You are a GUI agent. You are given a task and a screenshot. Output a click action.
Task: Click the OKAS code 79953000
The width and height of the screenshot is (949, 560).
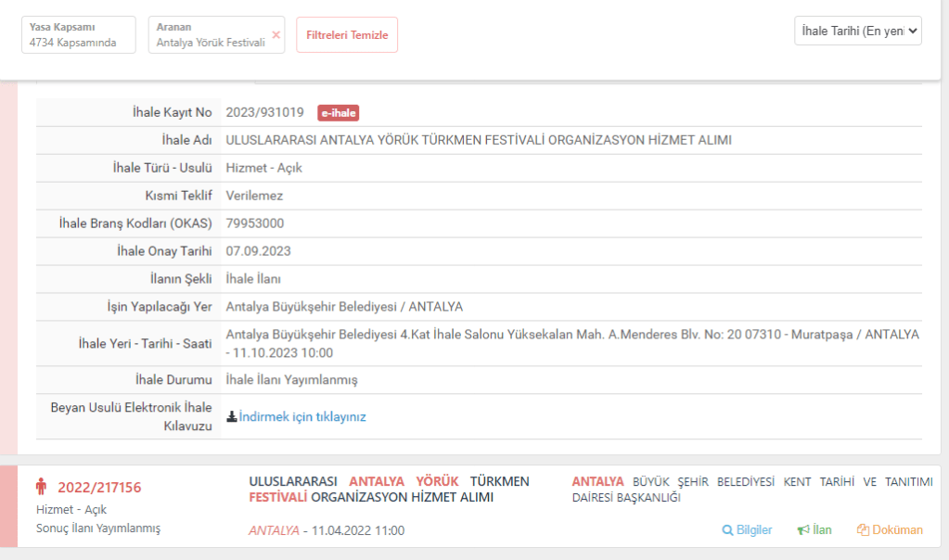tap(255, 223)
